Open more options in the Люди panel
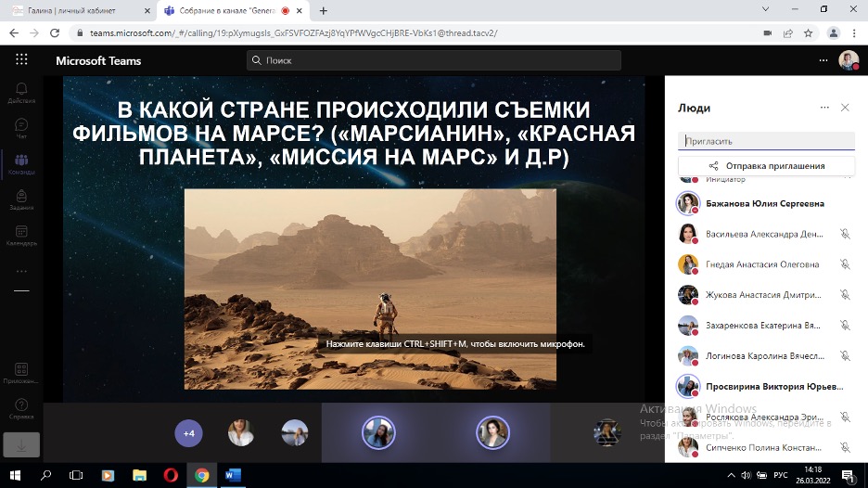 click(823, 108)
